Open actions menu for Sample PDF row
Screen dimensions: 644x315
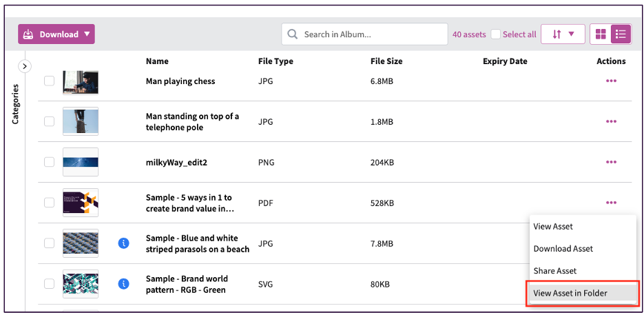611,203
